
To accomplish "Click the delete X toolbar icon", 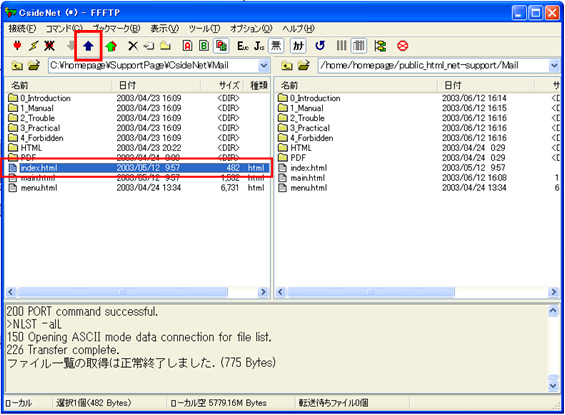I will [x=133, y=46].
